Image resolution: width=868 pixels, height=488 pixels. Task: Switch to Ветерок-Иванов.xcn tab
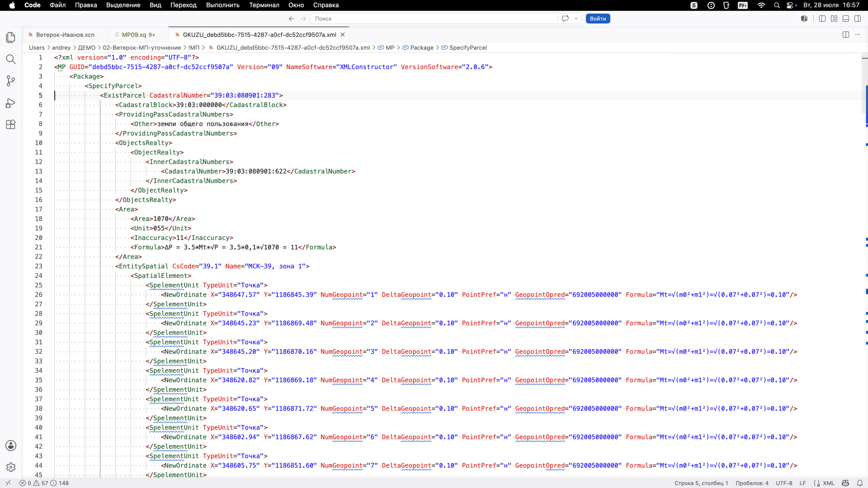[65, 35]
